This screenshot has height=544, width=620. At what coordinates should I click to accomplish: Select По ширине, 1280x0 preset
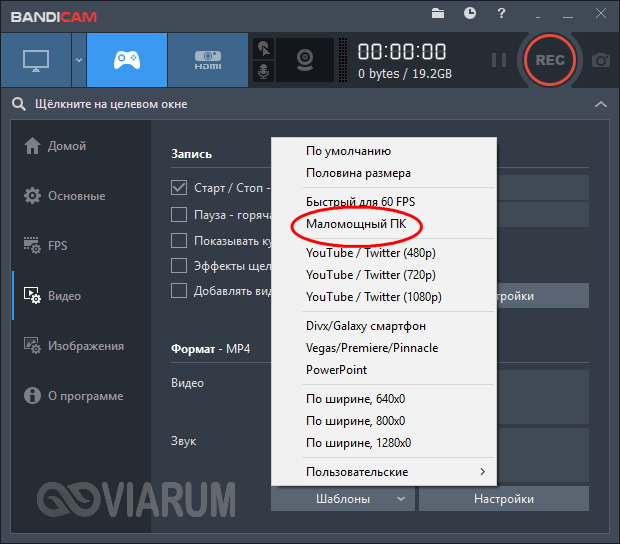click(x=384, y=443)
